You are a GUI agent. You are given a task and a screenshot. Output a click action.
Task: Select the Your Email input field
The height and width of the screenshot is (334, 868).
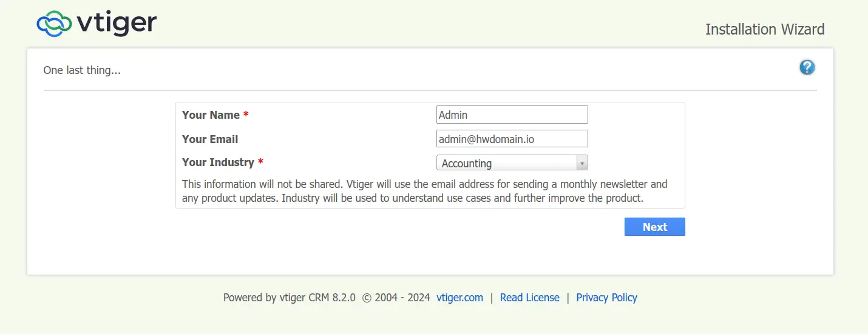click(512, 138)
